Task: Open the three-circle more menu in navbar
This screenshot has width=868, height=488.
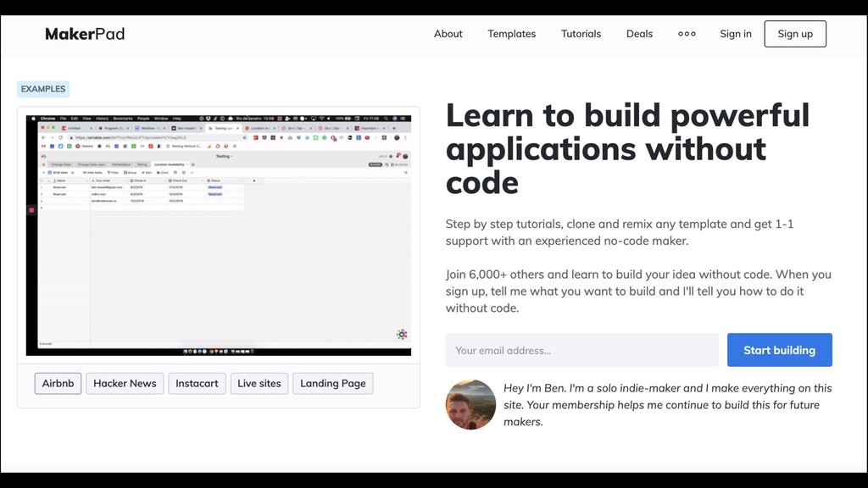Action: click(x=687, y=34)
